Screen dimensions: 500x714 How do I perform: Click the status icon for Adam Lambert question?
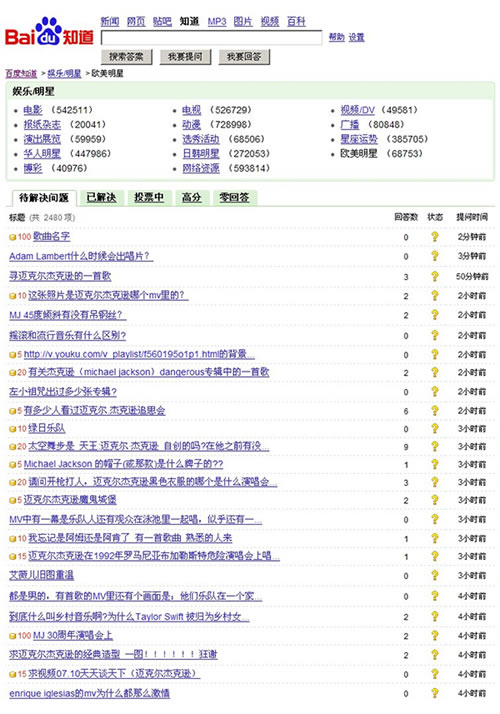[435, 256]
